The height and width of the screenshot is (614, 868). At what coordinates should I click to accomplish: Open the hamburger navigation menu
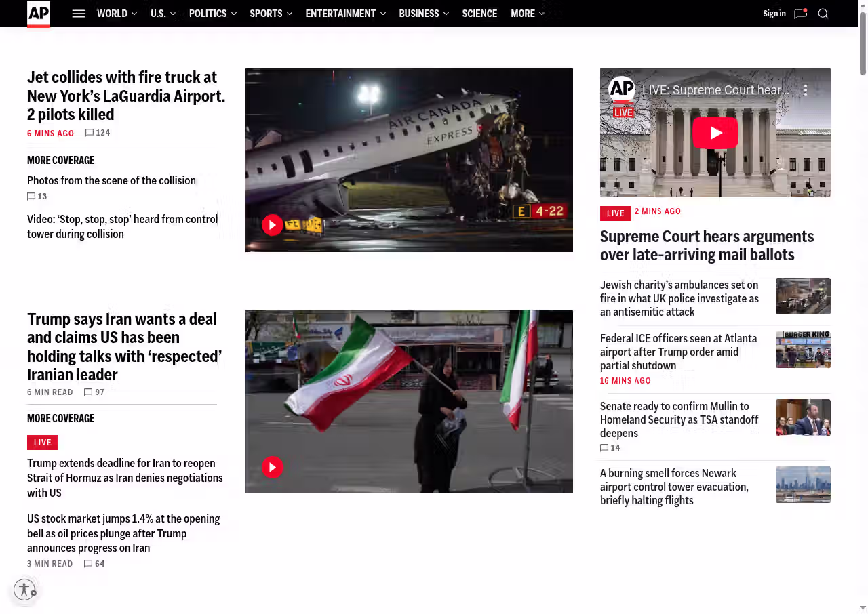pos(79,14)
